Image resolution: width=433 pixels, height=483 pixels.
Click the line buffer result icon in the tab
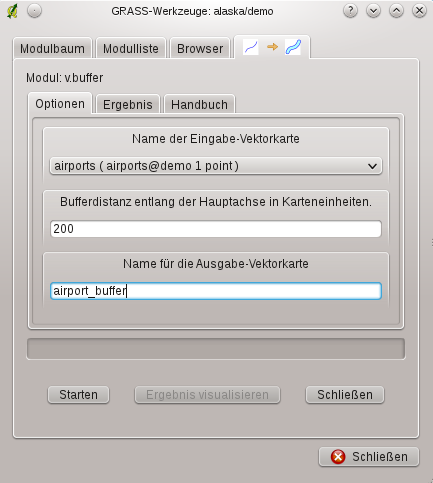point(293,47)
